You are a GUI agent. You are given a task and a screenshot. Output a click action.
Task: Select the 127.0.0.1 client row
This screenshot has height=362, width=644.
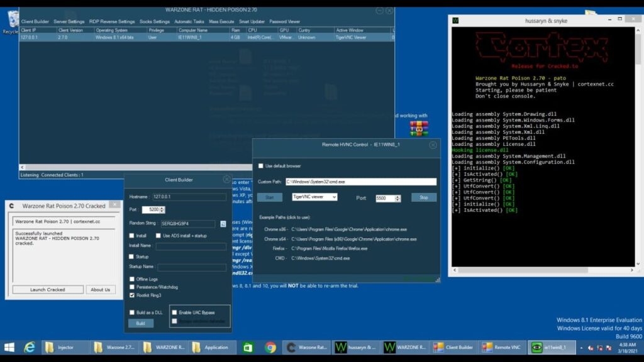[x=206, y=37]
